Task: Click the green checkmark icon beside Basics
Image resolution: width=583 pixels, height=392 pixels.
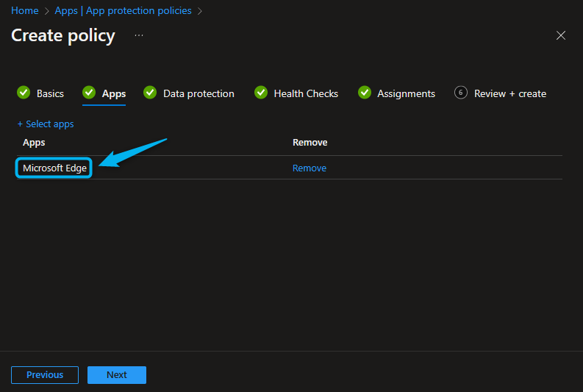Action: tap(24, 93)
